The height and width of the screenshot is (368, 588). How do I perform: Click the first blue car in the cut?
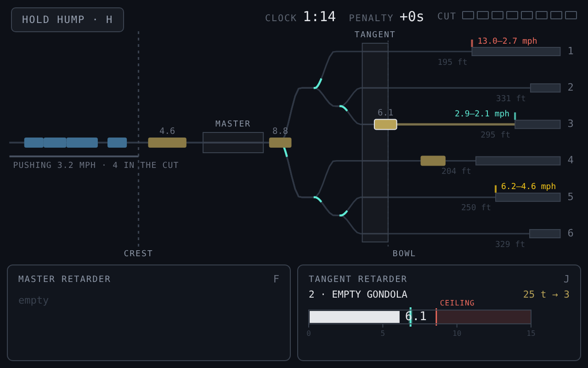coord(34,143)
